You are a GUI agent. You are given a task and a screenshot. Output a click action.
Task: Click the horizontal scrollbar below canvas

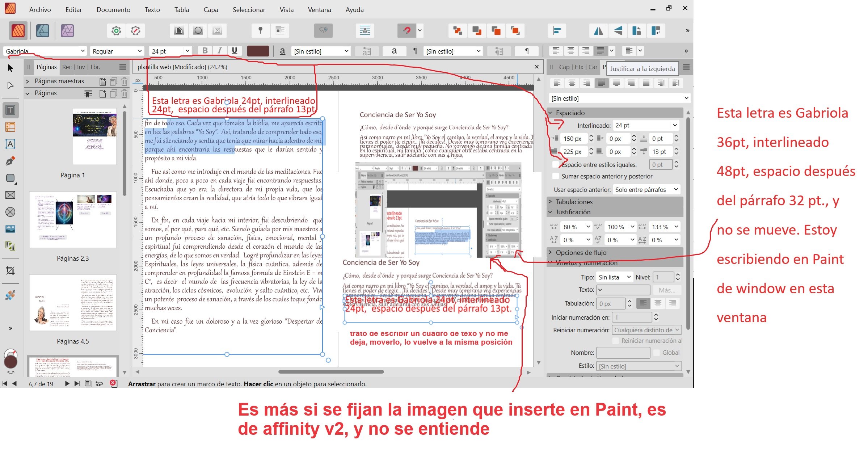[331, 372]
